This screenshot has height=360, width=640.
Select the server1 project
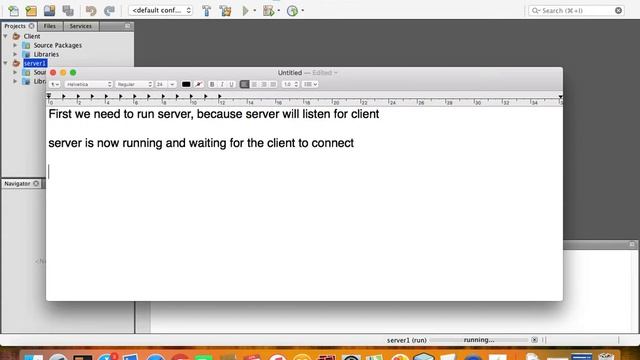35,63
